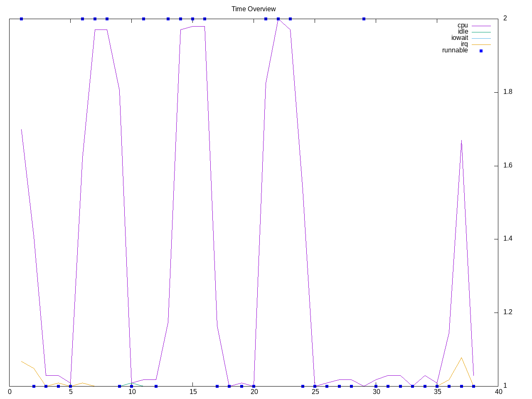Image resolution: width=532 pixels, height=399 pixels.
Task: Click the irq line sample in the legend
Action: [481, 44]
